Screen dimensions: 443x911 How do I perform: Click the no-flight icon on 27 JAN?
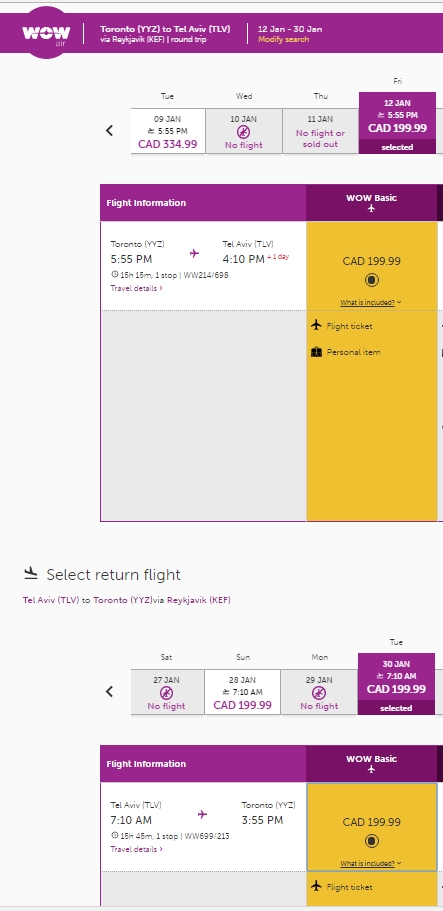pyautogui.click(x=166, y=693)
